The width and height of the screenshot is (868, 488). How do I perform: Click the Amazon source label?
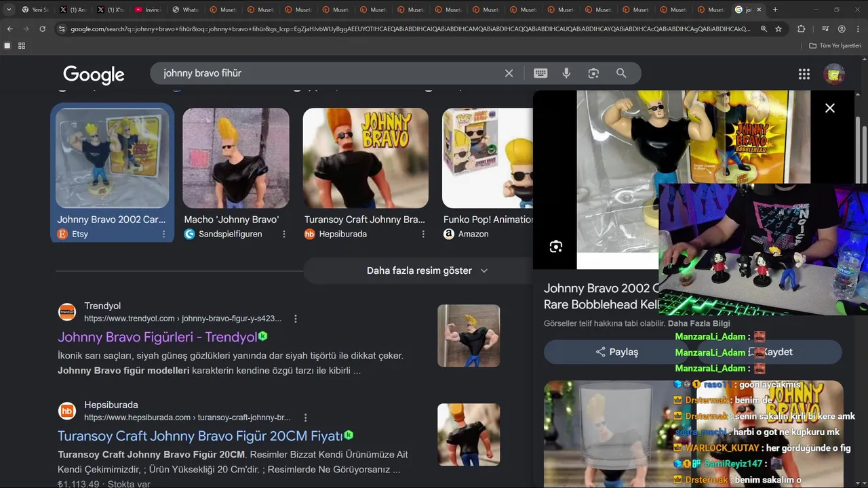473,234
